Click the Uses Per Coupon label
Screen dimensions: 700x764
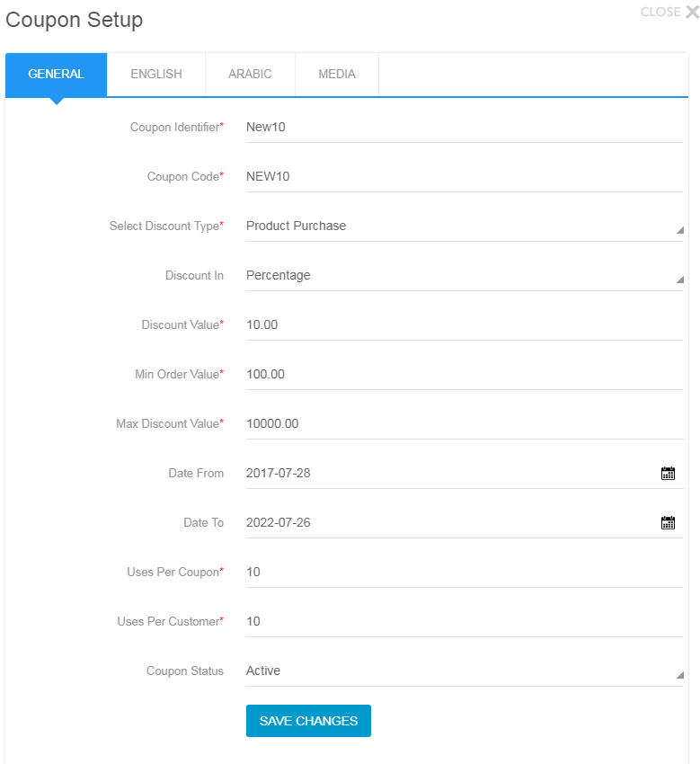[x=175, y=572]
